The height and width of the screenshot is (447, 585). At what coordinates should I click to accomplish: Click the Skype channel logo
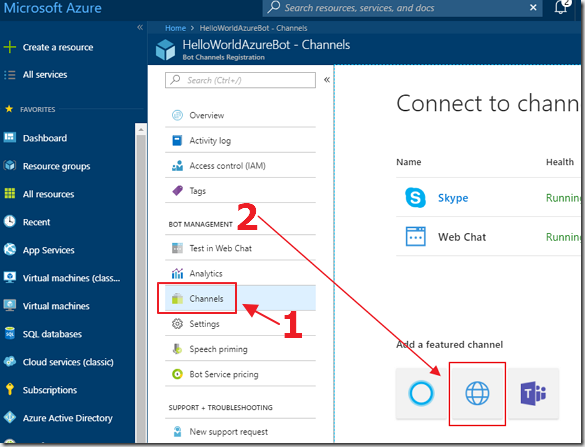coord(415,197)
